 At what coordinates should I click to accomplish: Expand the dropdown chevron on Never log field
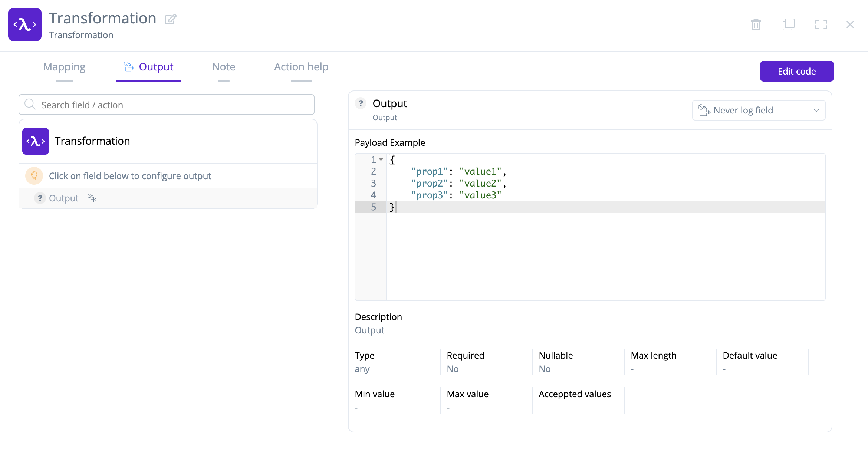click(816, 110)
